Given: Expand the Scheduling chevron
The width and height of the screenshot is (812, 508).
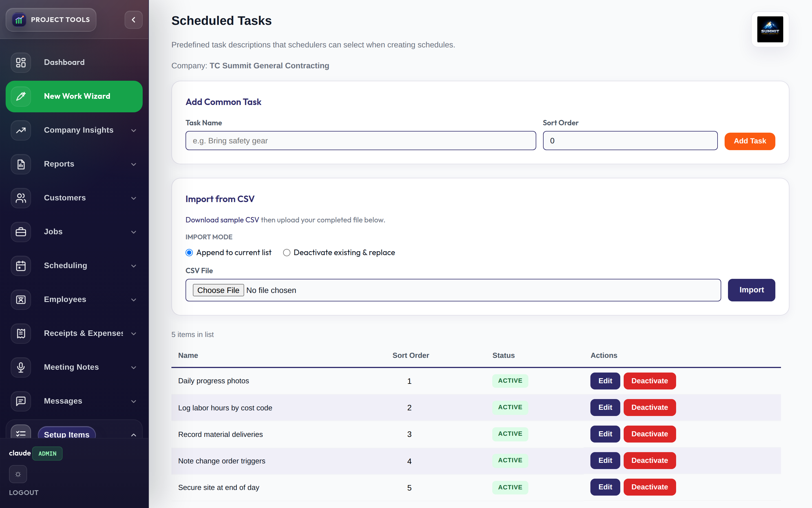Looking at the screenshot, I should [x=134, y=266].
